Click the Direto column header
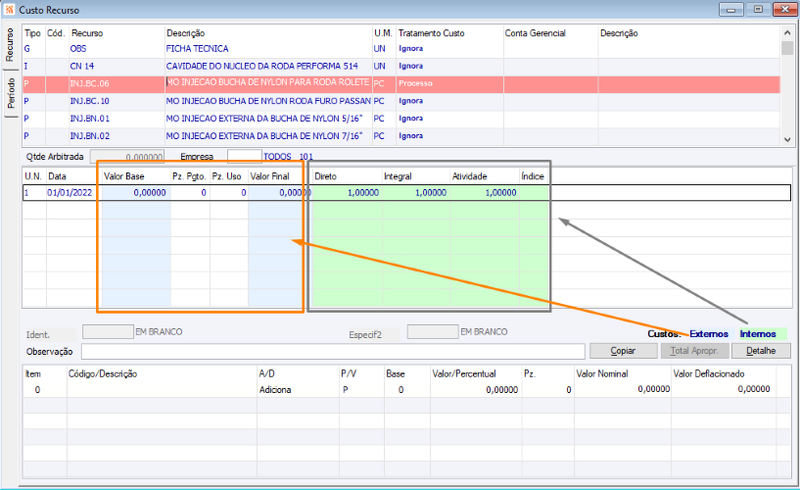The height and width of the screenshot is (490, 800). coord(326,176)
